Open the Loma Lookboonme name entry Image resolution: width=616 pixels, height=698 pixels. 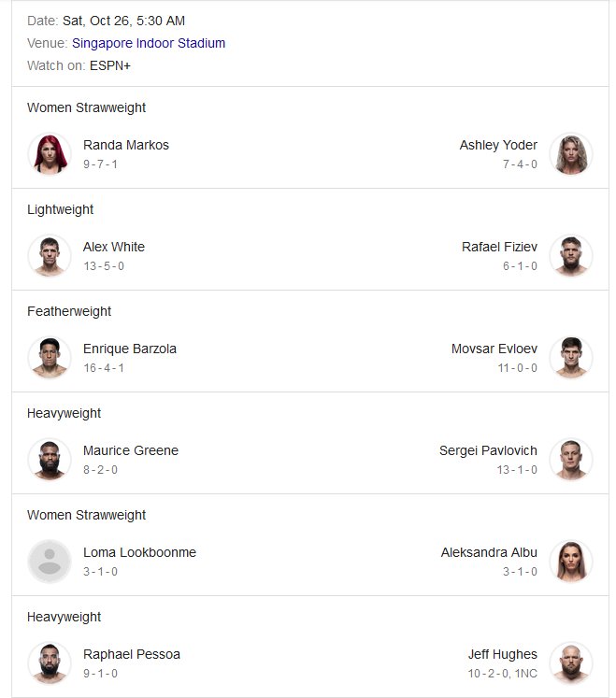click(139, 552)
